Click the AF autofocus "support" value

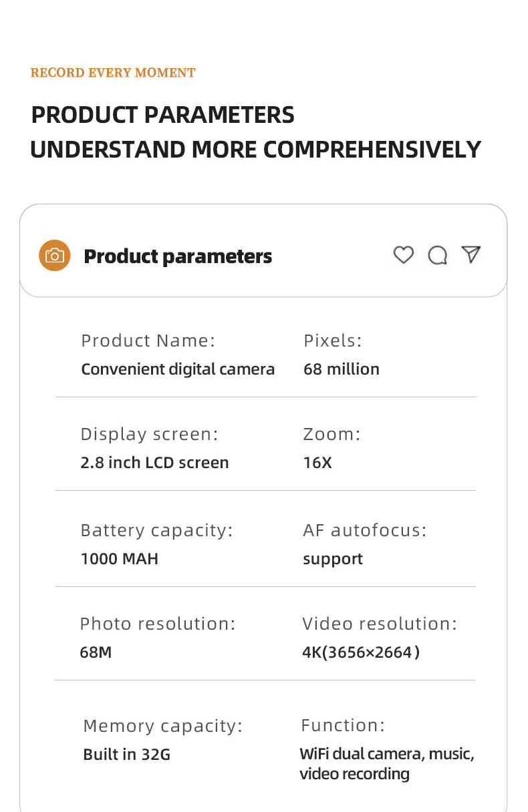tap(333, 559)
